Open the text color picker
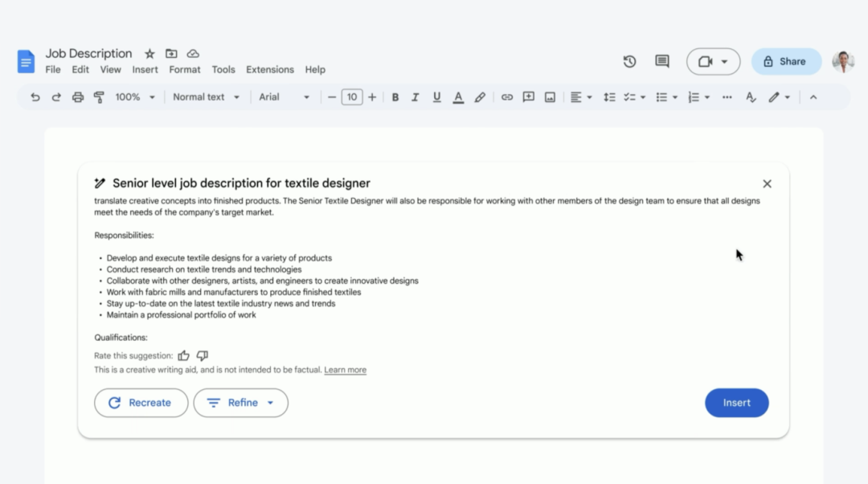The image size is (868, 484). (x=458, y=97)
